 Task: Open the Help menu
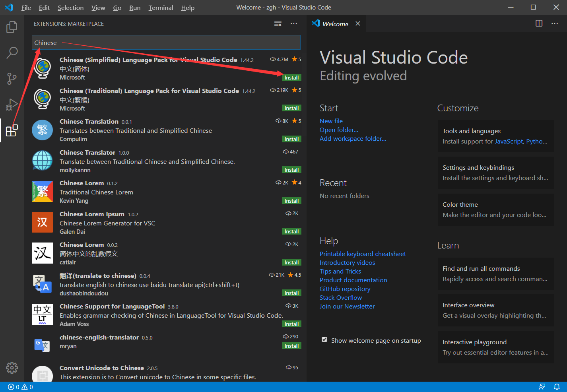pos(188,8)
